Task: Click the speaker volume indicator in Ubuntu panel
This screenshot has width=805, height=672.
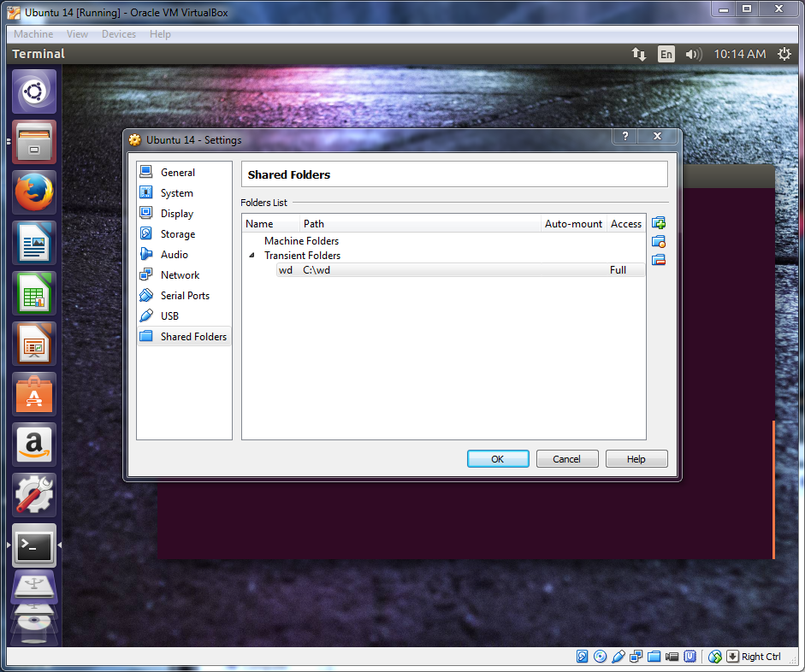Action: [691, 54]
